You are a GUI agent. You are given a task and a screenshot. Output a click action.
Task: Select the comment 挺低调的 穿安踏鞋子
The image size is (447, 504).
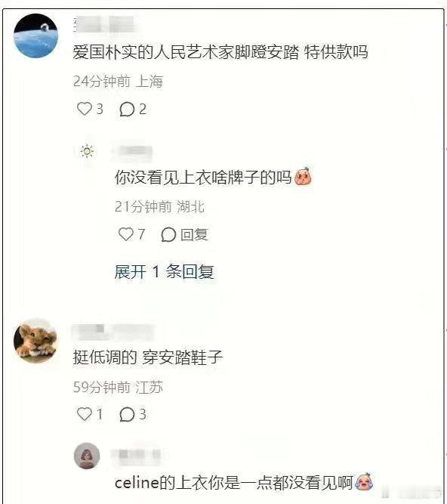click(148, 357)
